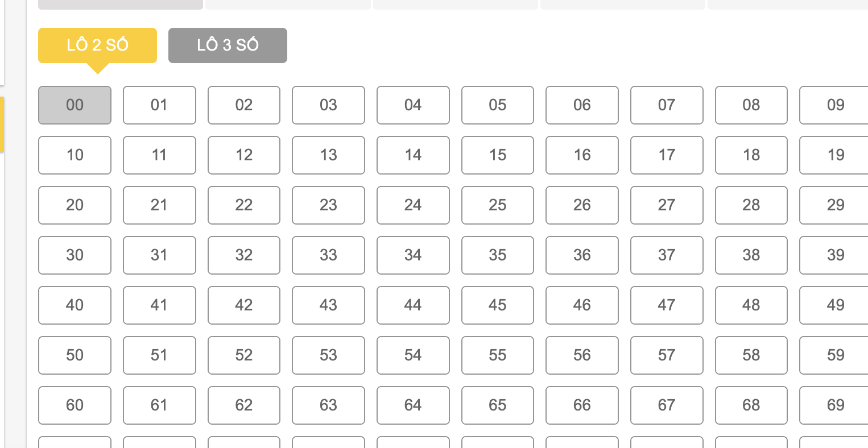Click number 52 button
The width and height of the screenshot is (868, 448).
point(243,355)
